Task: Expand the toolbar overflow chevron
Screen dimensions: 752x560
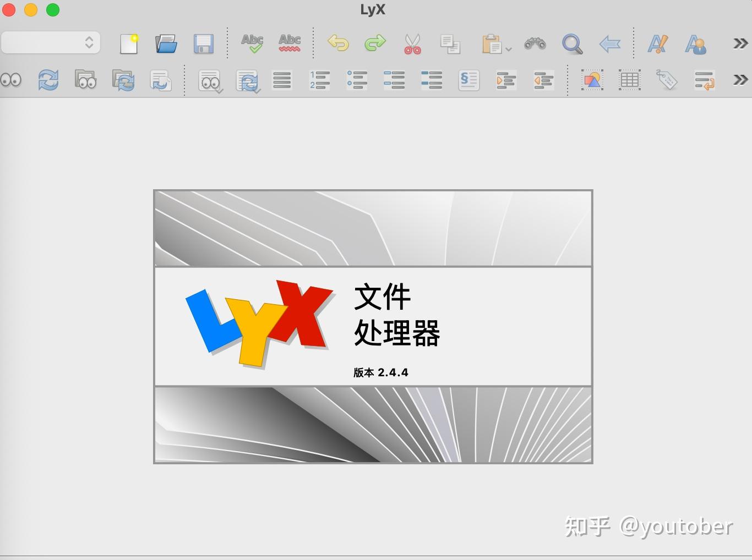Action: point(739,43)
